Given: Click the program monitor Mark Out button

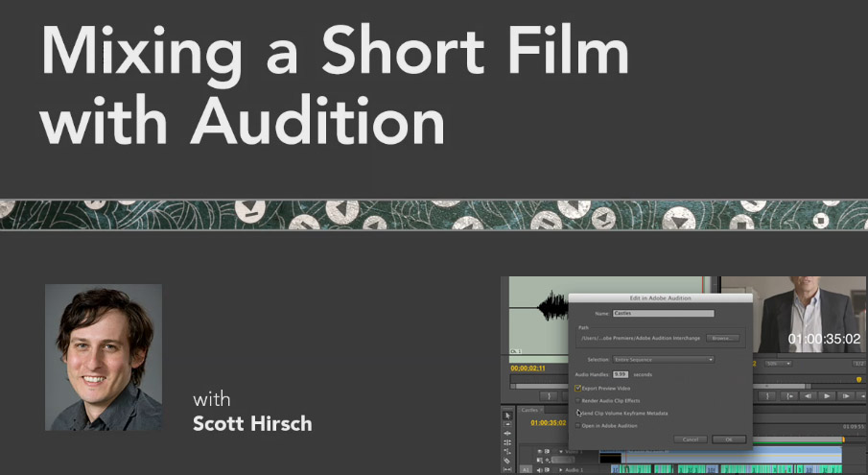Looking at the screenshot, I should click(767, 396).
